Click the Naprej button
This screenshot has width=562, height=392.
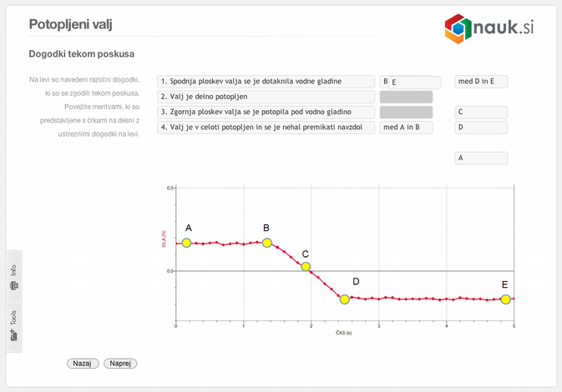pyautogui.click(x=120, y=364)
